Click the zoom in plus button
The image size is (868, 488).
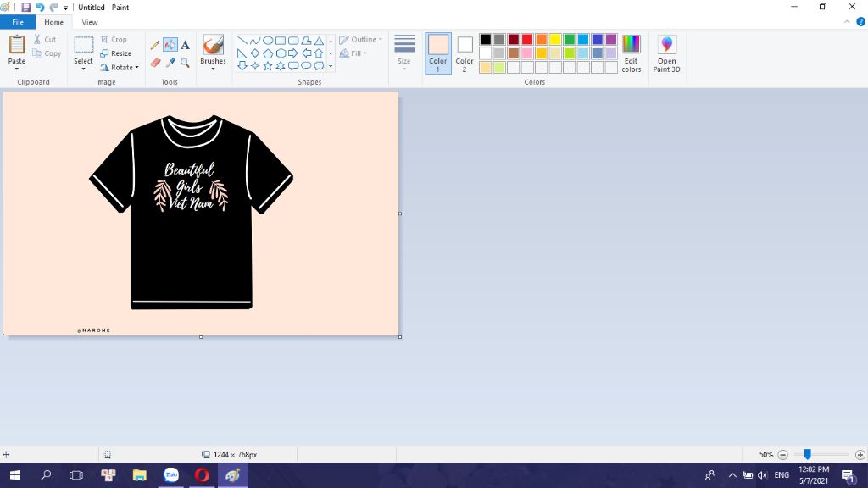[x=860, y=455]
